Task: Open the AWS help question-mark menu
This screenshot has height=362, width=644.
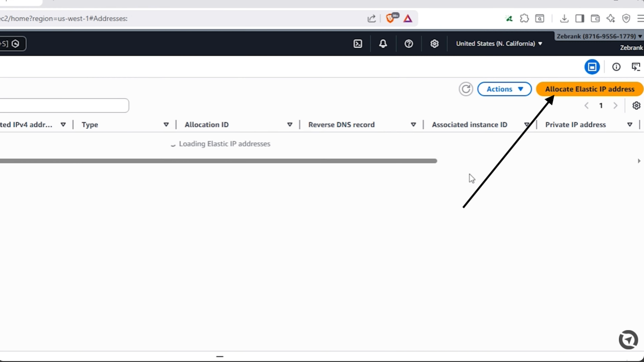Action: (x=409, y=44)
